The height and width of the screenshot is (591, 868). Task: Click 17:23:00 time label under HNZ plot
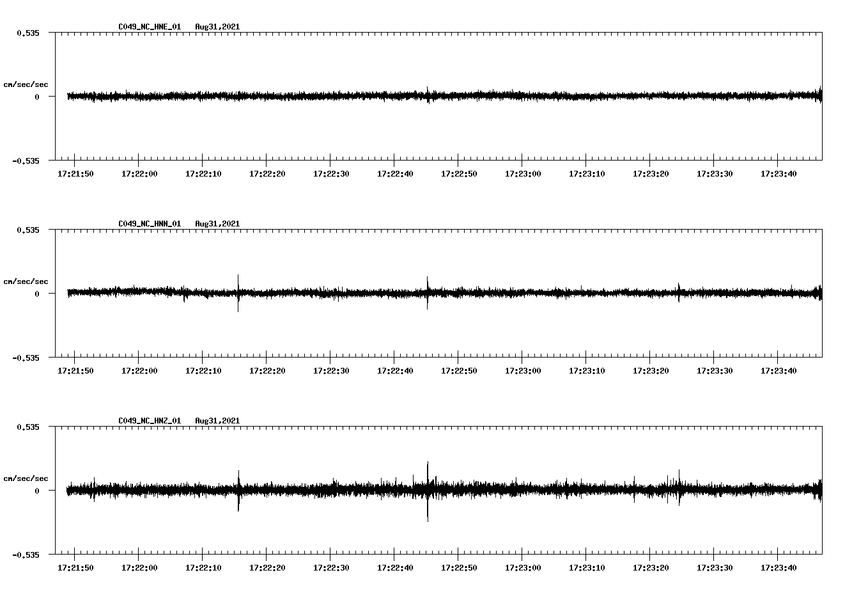[523, 567]
